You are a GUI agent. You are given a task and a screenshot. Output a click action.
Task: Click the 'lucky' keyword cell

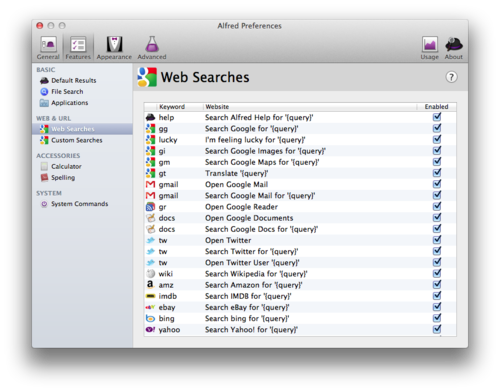click(168, 140)
